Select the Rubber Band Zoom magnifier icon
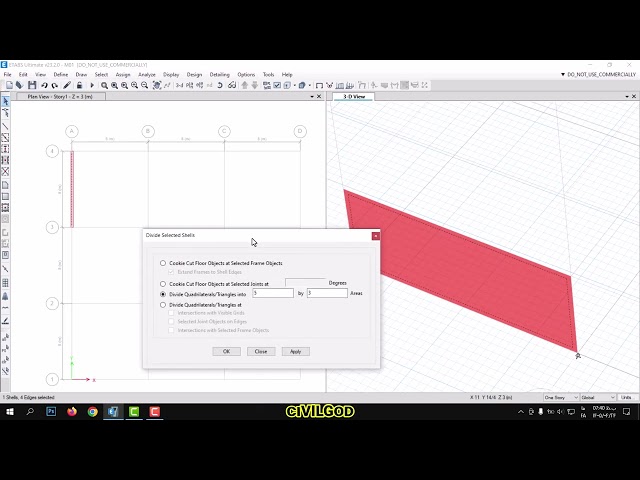This screenshot has width=640, height=480. 104,85
